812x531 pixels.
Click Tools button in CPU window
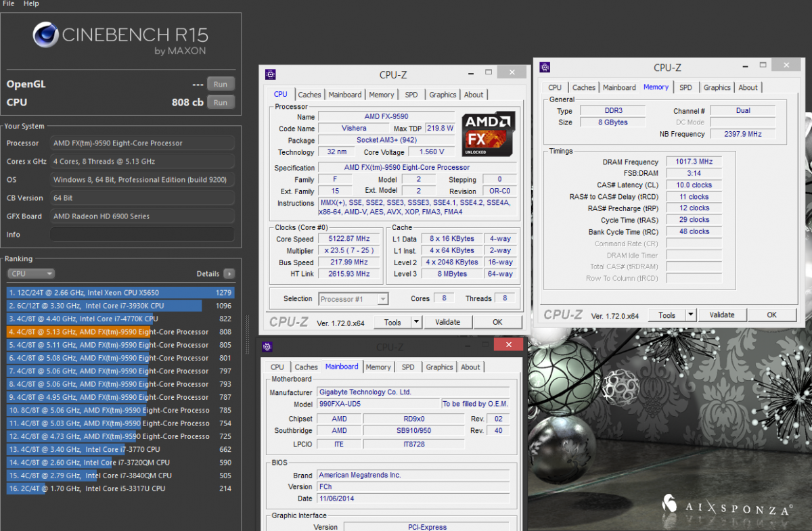[x=392, y=322]
